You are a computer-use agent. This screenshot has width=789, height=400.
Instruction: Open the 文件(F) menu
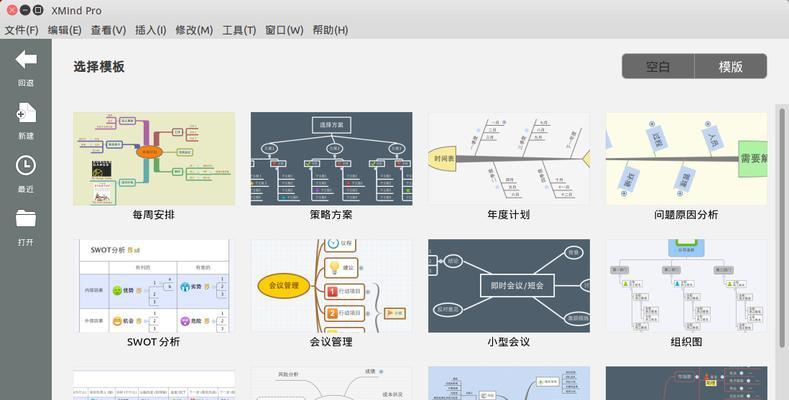(x=22, y=30)
